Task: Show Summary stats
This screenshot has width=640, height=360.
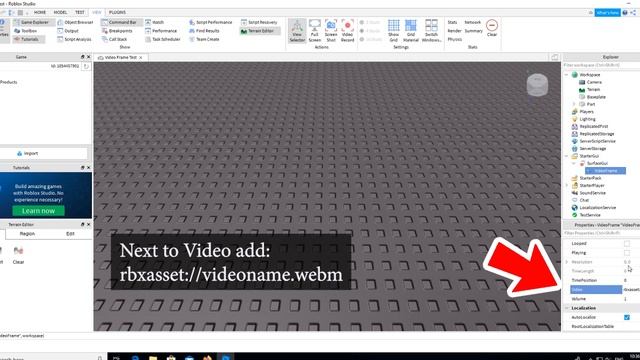Action: click(x=473, y=31)
